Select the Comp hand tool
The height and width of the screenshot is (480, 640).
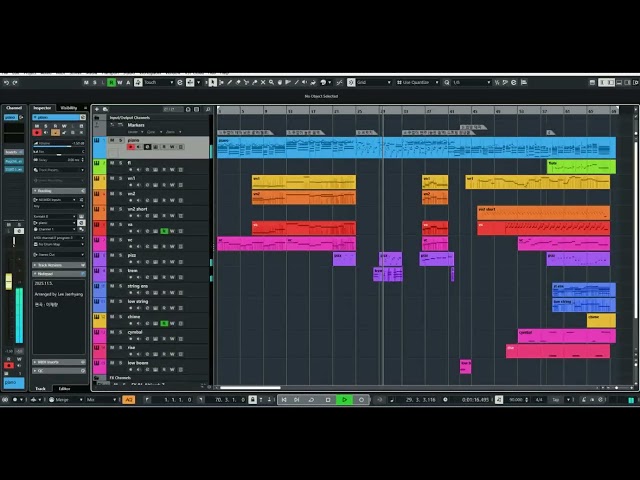[280, 82]
